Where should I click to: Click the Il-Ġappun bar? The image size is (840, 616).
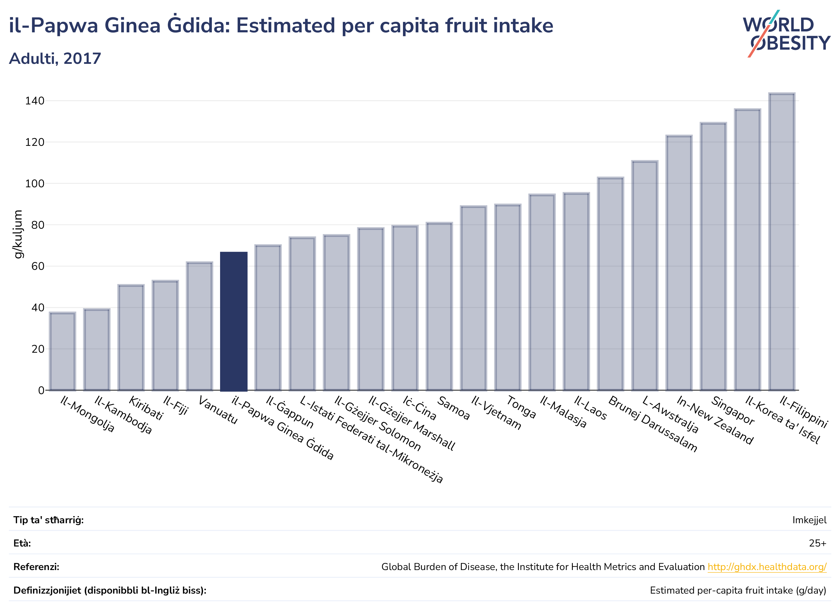268,318
